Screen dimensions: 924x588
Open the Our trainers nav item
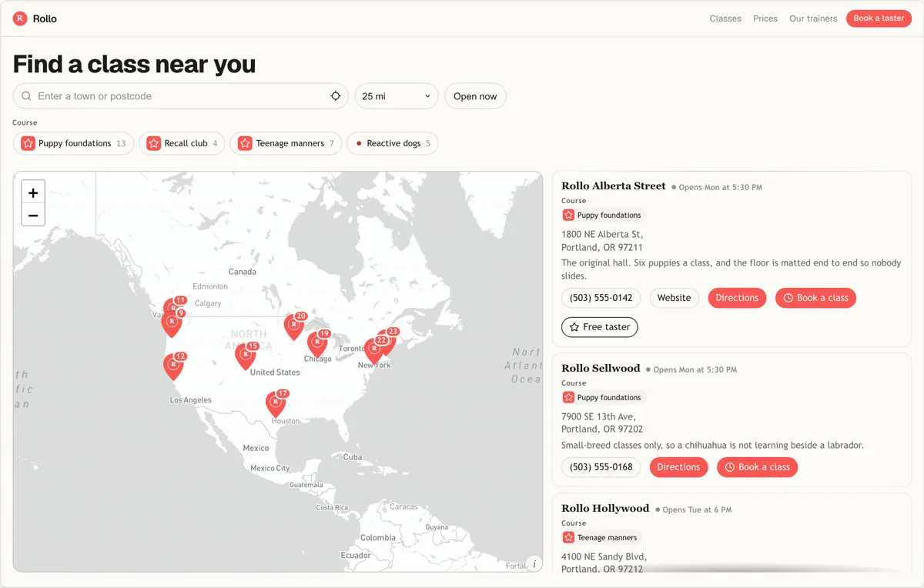pyautogui.click(x=813, y=18)
